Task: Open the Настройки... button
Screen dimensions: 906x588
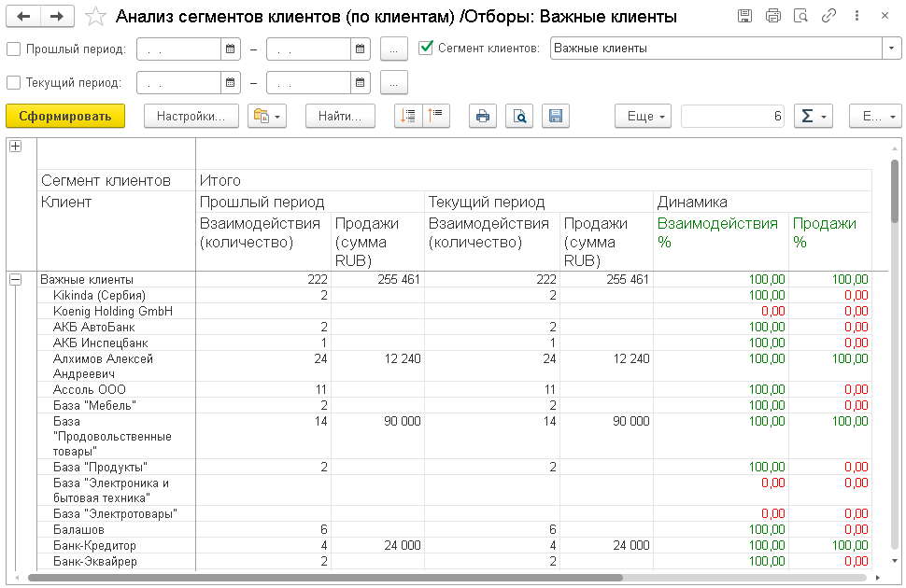Action: (x=191, y=116)
